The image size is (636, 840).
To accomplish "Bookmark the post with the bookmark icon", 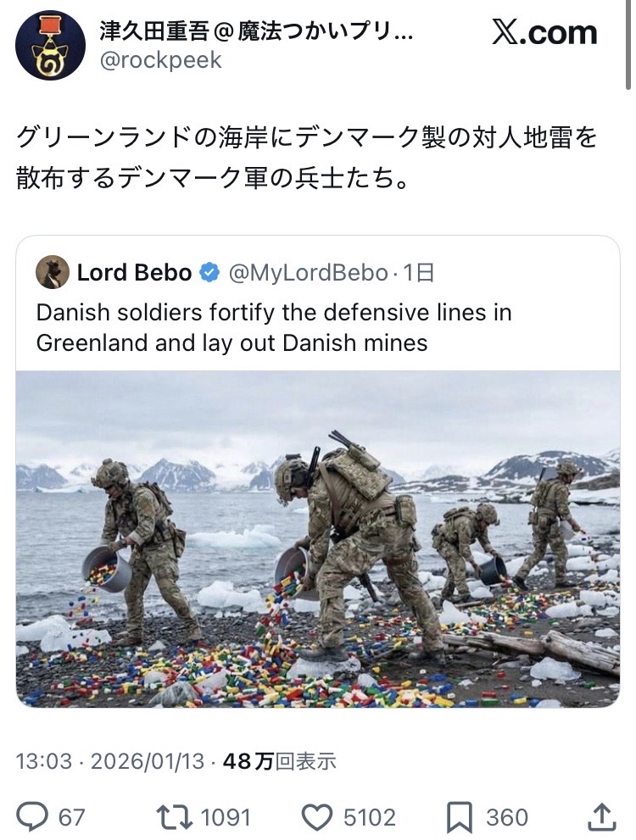I will [x=459, y=816].
